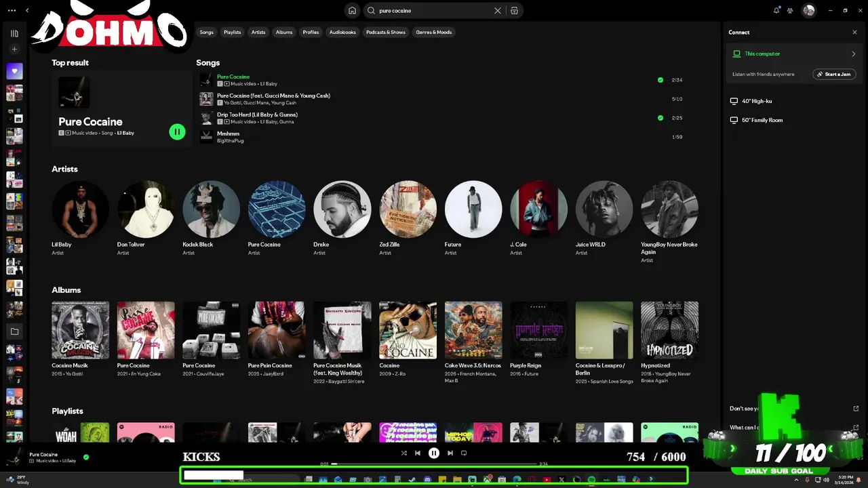This screenshot has height=488, width=868.
Task: Open the "What can I connect to" external link
Action: (x=856, y=428)
